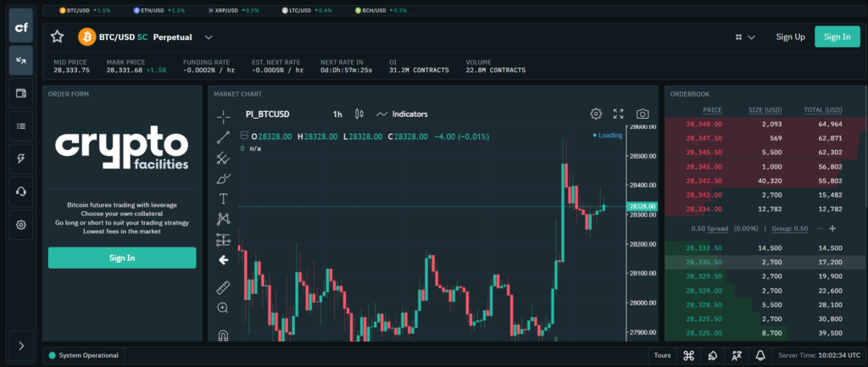Image resolution: width=868 pixels, height=367 pixels.
Task: Select the crosshair cursor chart tool
Action: tap(223, 116)
